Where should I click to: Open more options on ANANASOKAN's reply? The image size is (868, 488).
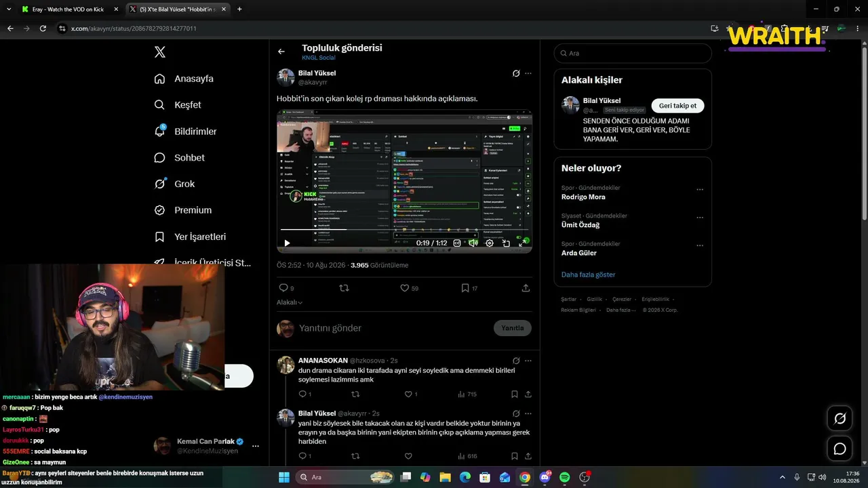[x=528, y=361]
